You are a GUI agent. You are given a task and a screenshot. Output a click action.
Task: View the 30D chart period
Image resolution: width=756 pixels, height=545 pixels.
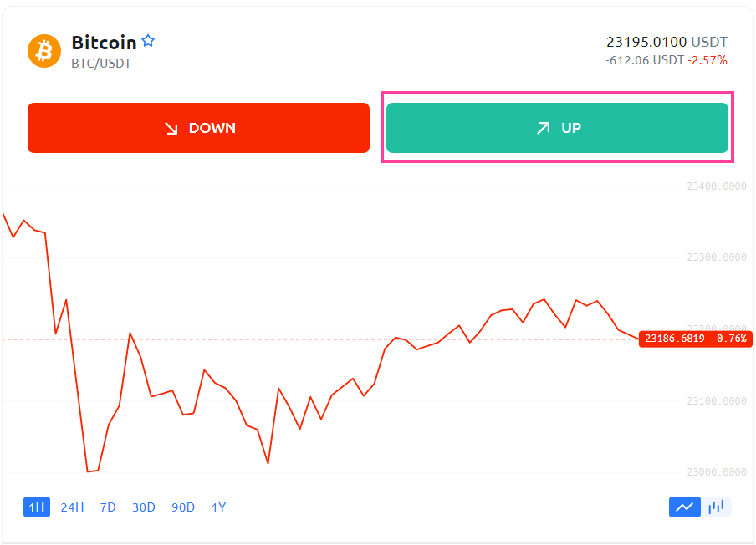(x=143, y=507)
